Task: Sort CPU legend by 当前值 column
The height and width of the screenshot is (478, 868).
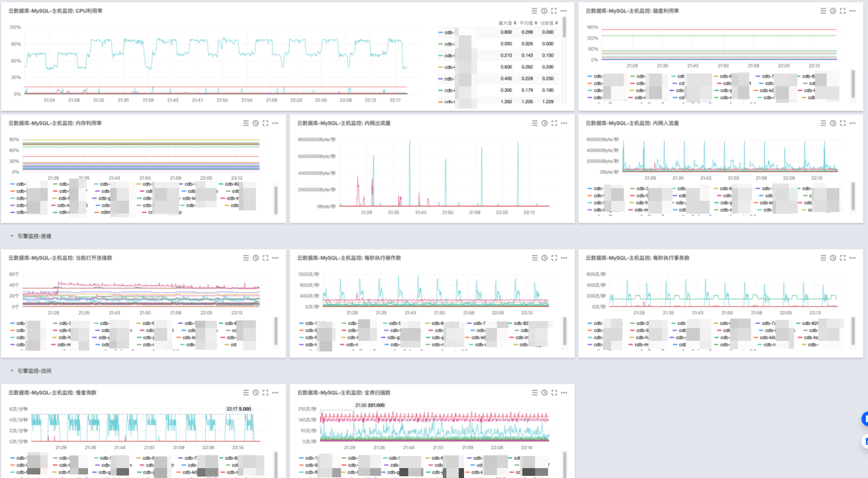Action: [549, 23]
